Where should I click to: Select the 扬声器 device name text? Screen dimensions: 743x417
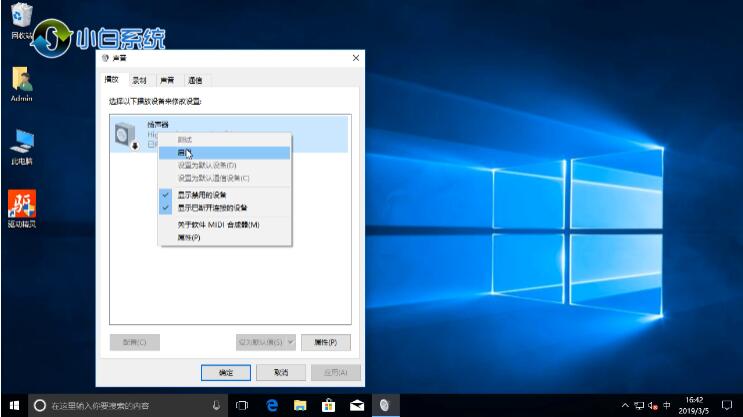[157, 125]
